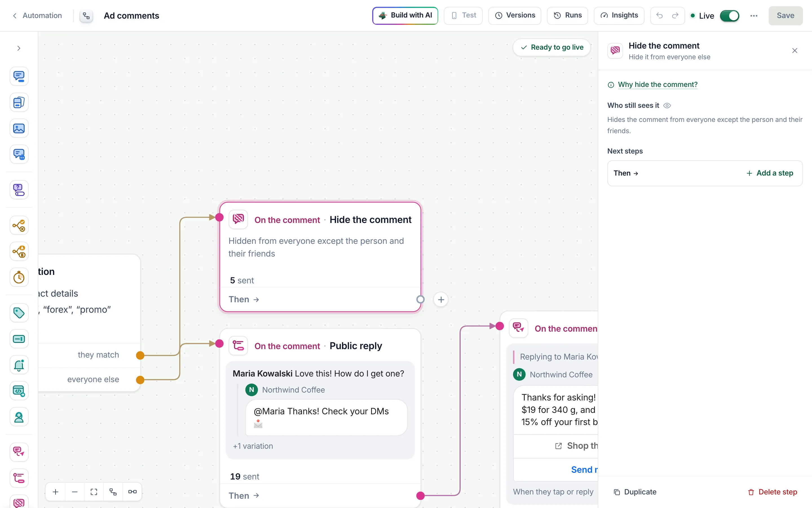Open the Runs tab
Screen dimensions: 812x508
click(567, 16)
